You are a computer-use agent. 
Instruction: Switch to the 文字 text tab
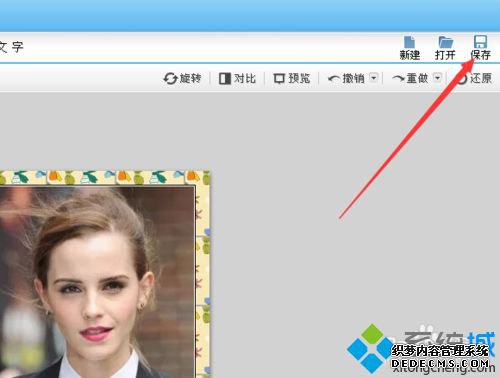point(11,47)
